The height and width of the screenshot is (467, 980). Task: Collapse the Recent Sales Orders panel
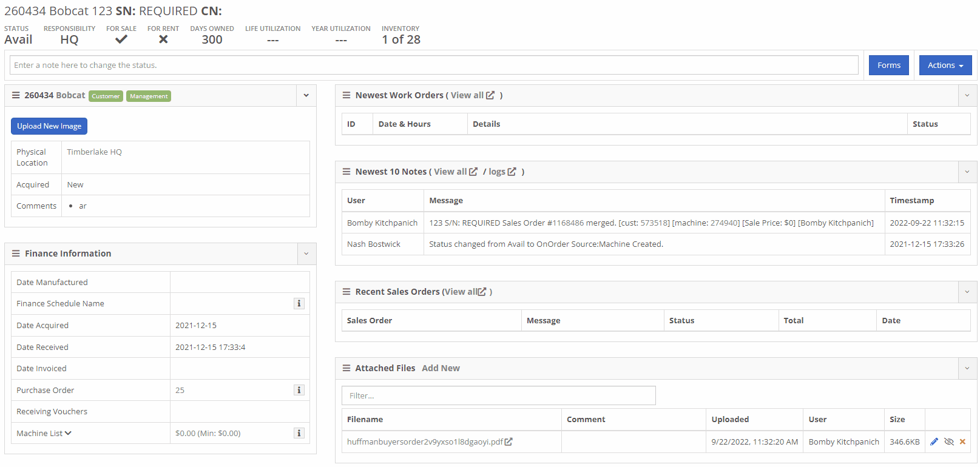967,292
